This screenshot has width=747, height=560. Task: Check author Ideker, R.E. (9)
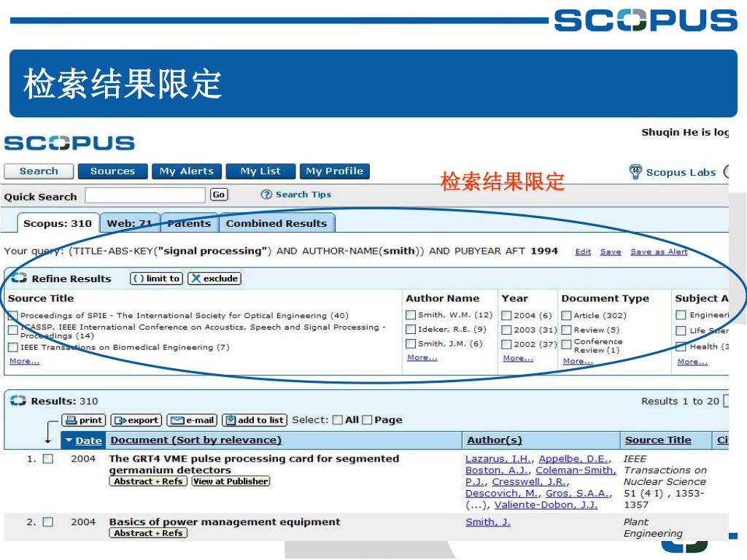tap(411, 329)
